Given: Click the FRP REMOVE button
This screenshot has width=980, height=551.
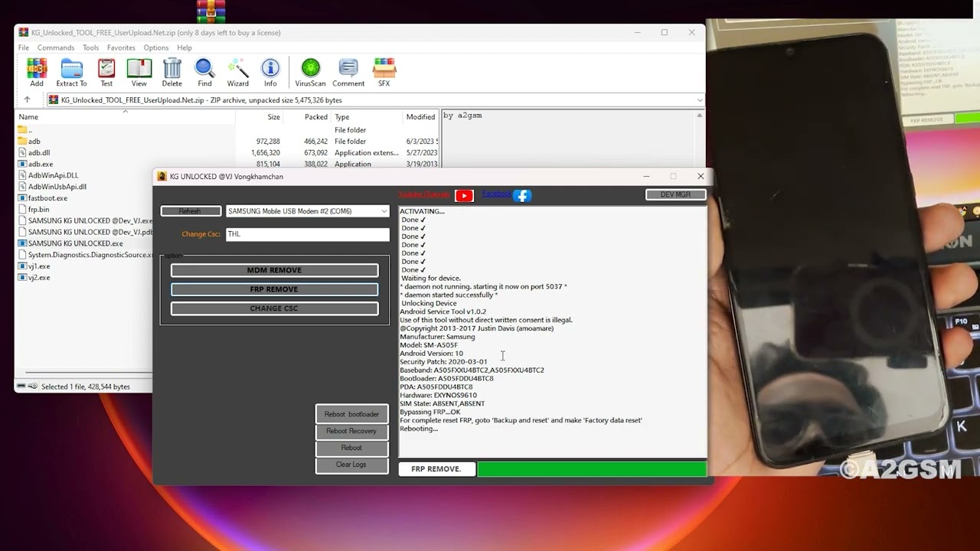Looking at the screenshot, I should point(274,289).
